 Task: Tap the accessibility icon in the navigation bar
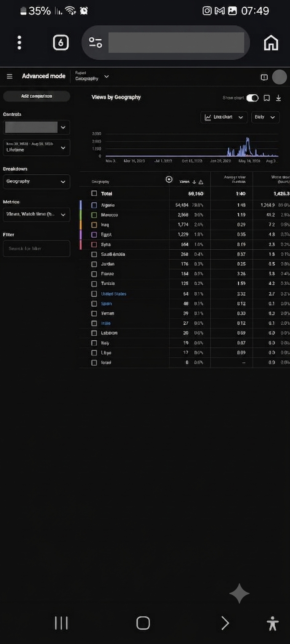pos(273,623)
